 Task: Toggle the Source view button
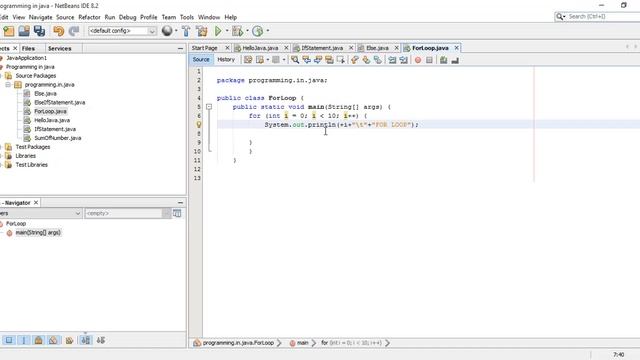tap(201, 60)
